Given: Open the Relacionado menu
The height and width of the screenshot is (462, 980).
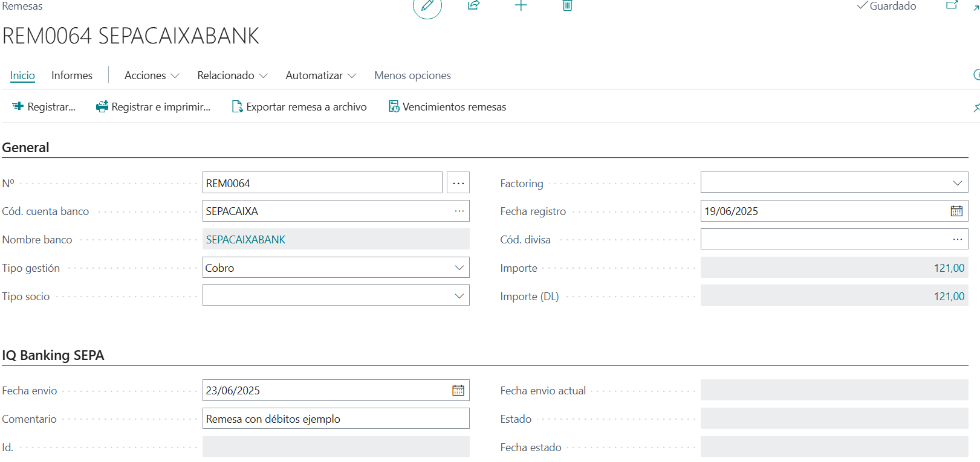Looking at the screenshot, I should (232, 75).
